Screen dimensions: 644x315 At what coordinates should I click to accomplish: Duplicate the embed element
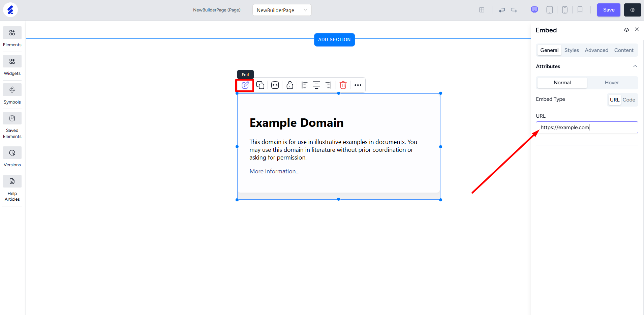click(260, 85)
